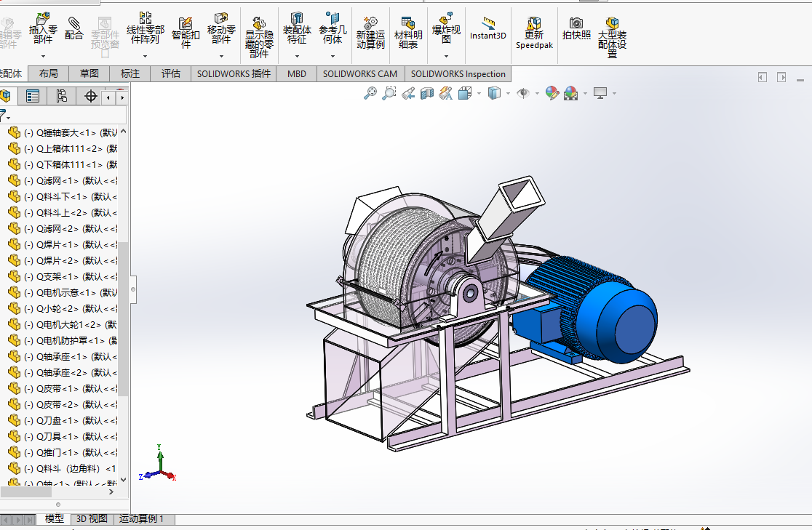The height and width of the screenshot is (530, 812).
Task: Toggle Instant3D tool
Action: (487, 28)
